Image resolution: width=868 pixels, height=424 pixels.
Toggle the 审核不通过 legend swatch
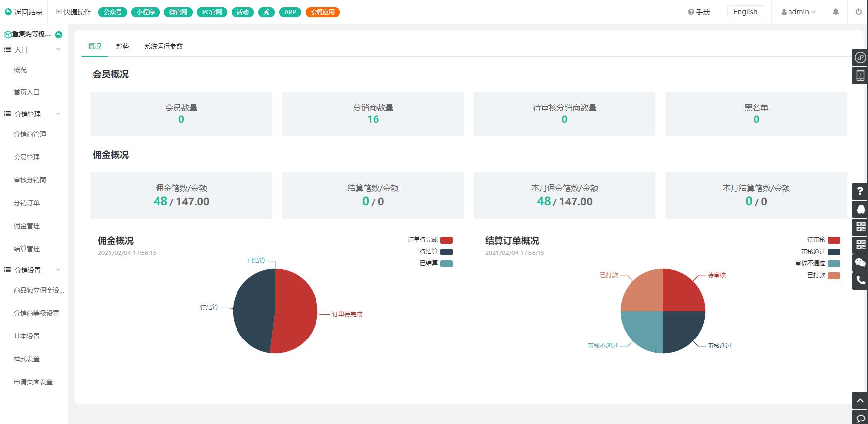coord(834,264)
